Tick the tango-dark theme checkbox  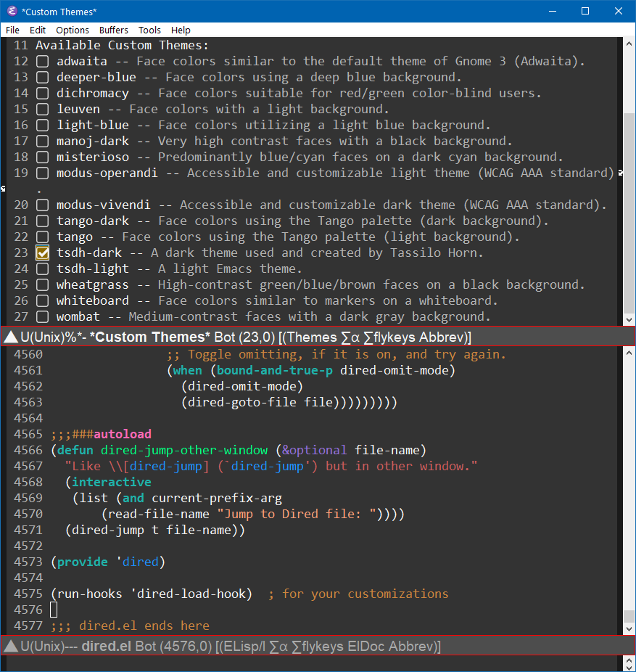[42, 221]
